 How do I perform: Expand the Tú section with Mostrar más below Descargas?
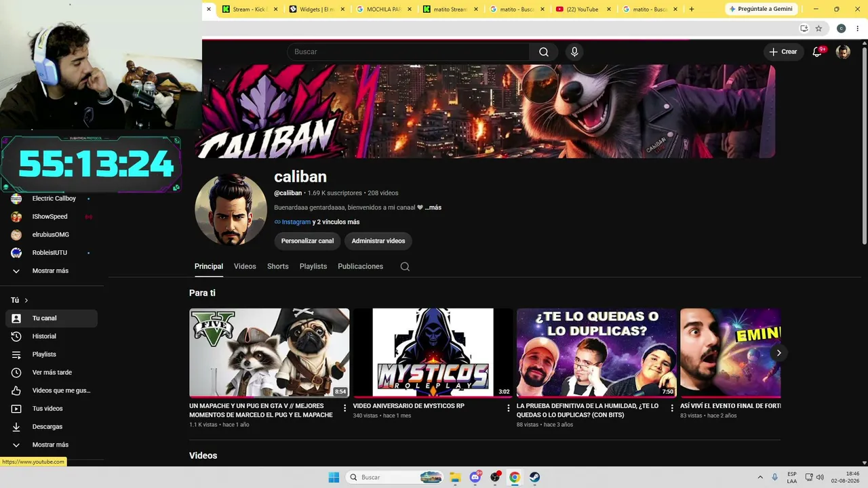click(x=50, y=445)
